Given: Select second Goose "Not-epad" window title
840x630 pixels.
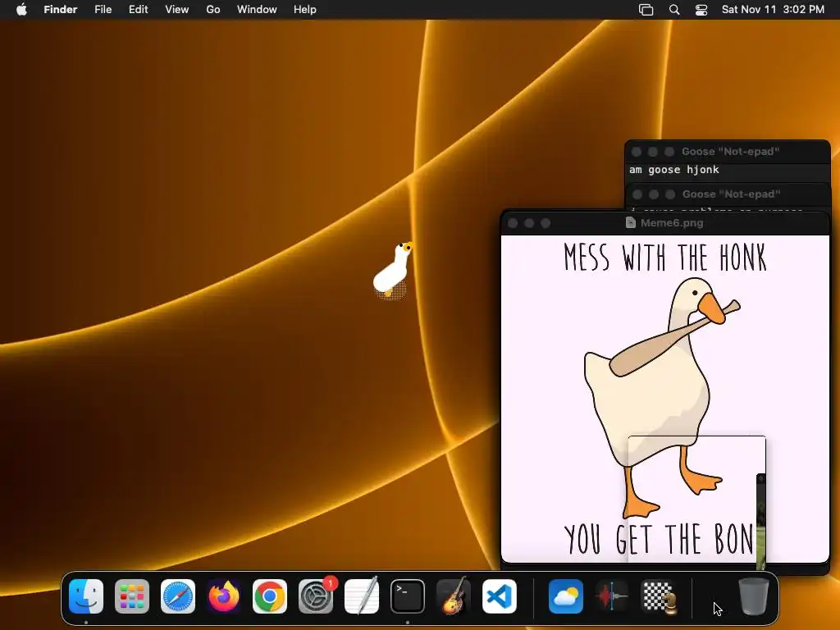Looking at the screenshot, I should point(731,194).
